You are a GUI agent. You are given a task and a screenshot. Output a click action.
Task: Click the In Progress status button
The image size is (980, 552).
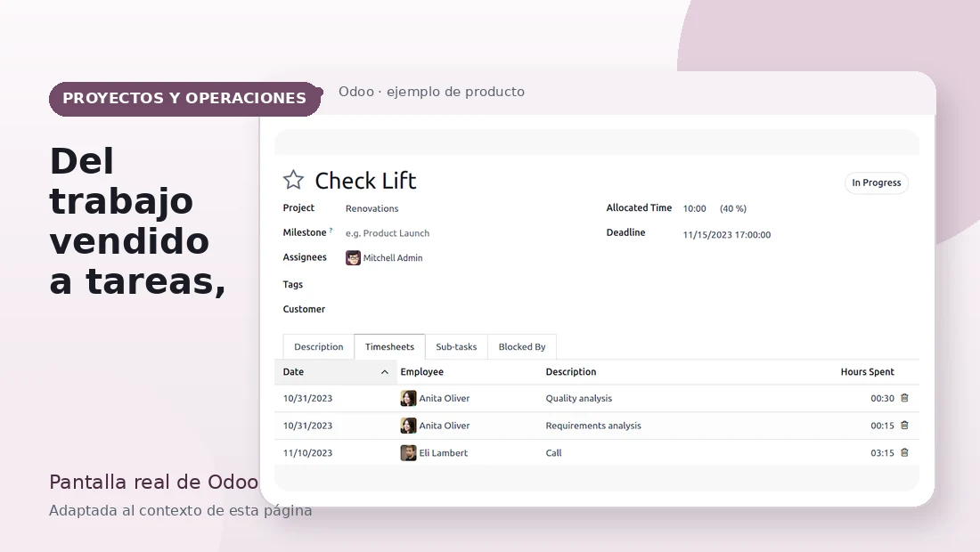click(x=877, y=183)
